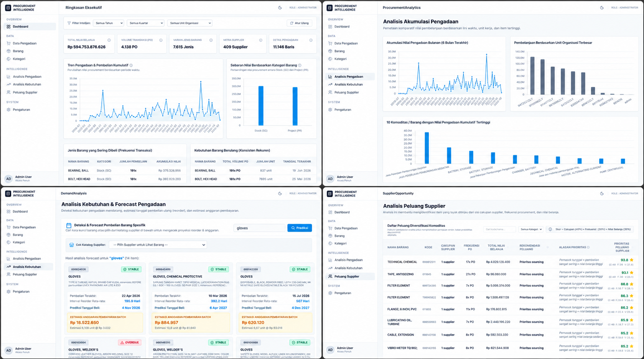Click info icon on Volume Transaksi (PO) card
The height and width of the screenshot is (359, 644).
tap(161, 40)
